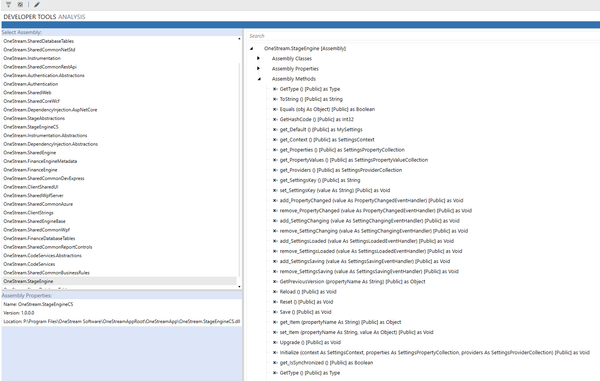This screenshot has height=381, width=600.
Task: Select the set_Item method row
Action: pos(356,332)
